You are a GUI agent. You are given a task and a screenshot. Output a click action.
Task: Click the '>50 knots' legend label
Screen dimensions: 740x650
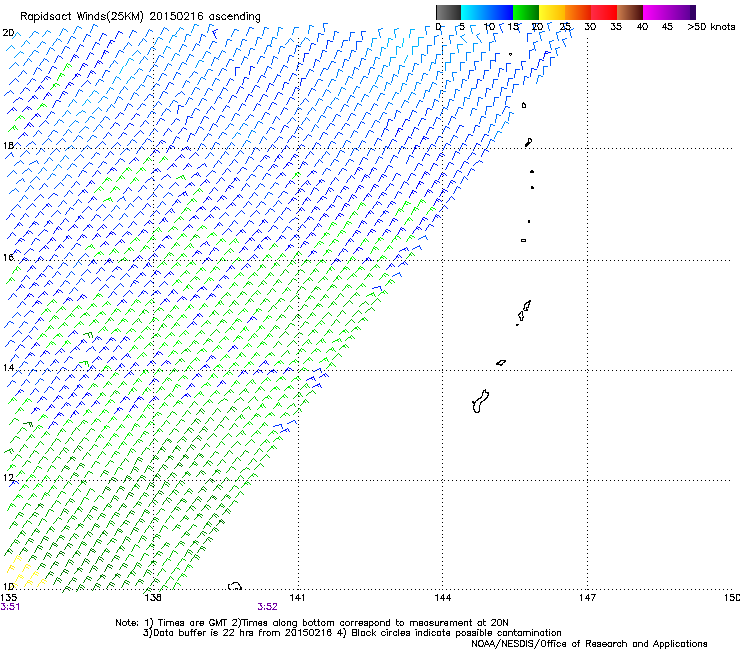(x=711, y=27)
